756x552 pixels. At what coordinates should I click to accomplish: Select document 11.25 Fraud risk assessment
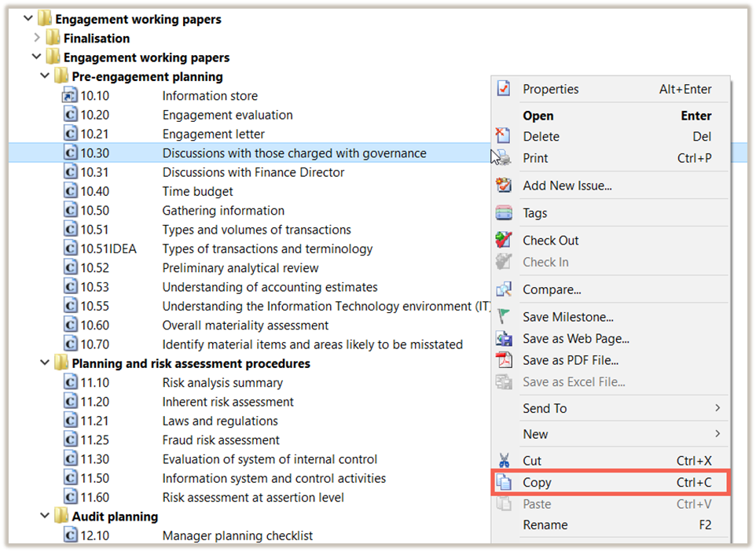pos(220,440)
